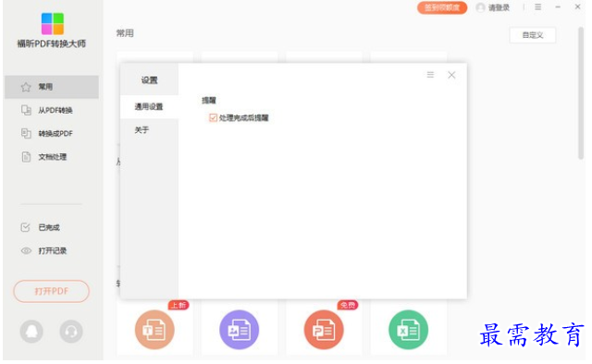Click the green PDF to Excel icon
Image resolution: width=592 pixels, height=364 pixels.
tap(408, 330)
